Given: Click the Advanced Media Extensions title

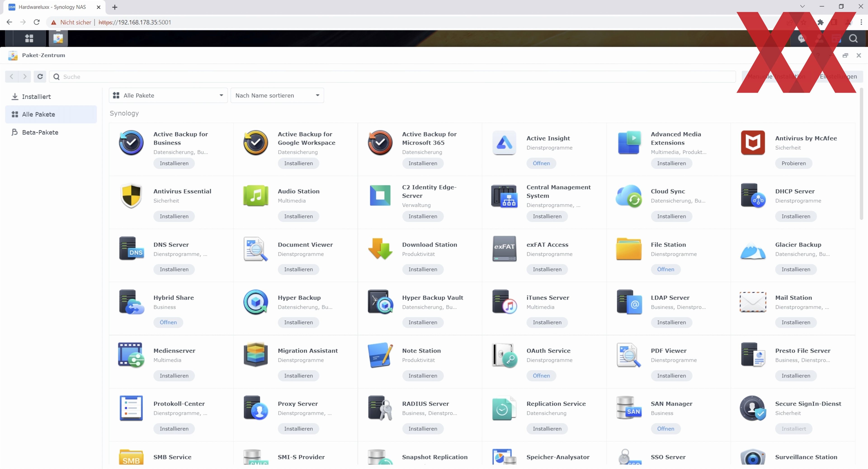Looking at the screenshot, I should click(676, 138).
